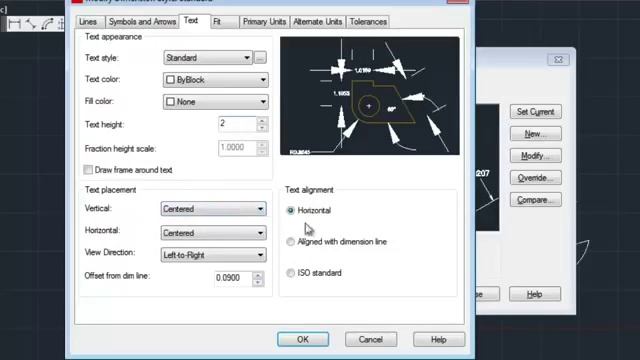Viewport: 640px width, 360px height.
Task: Click the Fraction height scale field
Action: point(238,148)
